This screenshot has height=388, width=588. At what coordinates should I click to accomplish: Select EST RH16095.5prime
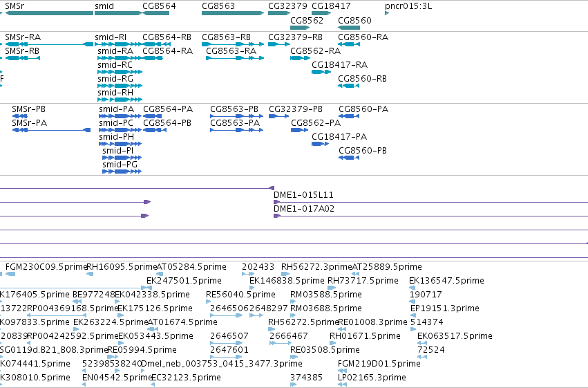click(x=122, y=267)
